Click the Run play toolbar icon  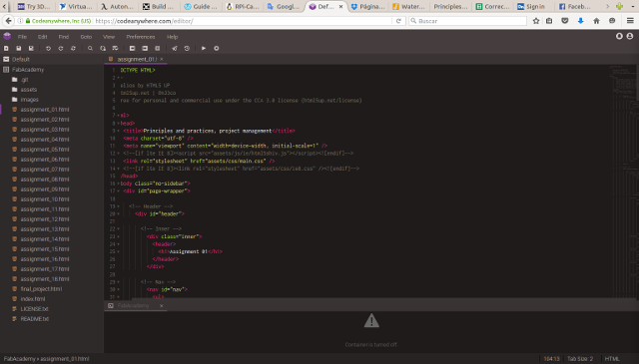(204, 48)
